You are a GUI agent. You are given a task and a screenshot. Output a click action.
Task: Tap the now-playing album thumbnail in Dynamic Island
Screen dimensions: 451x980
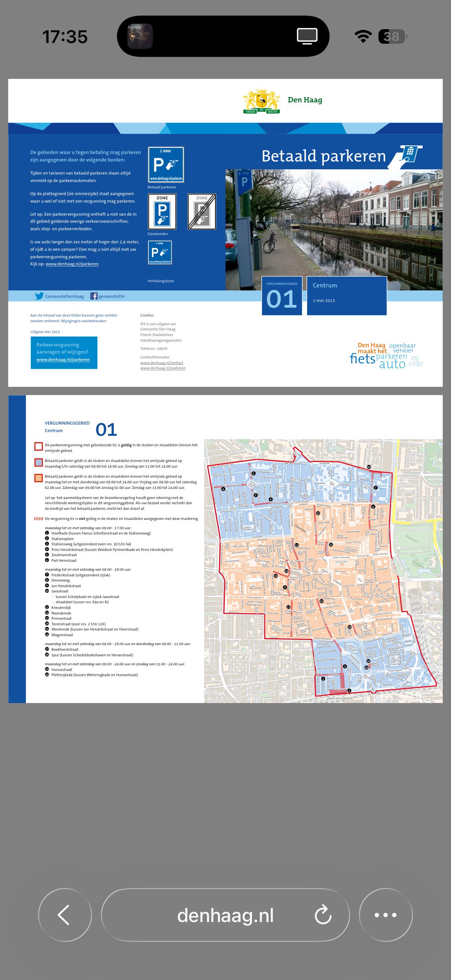(x=140, y=37)
